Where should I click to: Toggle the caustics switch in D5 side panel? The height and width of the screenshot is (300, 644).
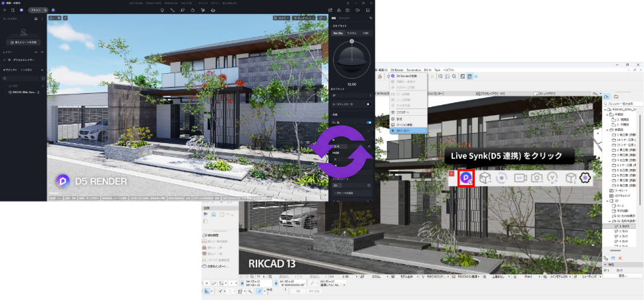pos(368,104)
